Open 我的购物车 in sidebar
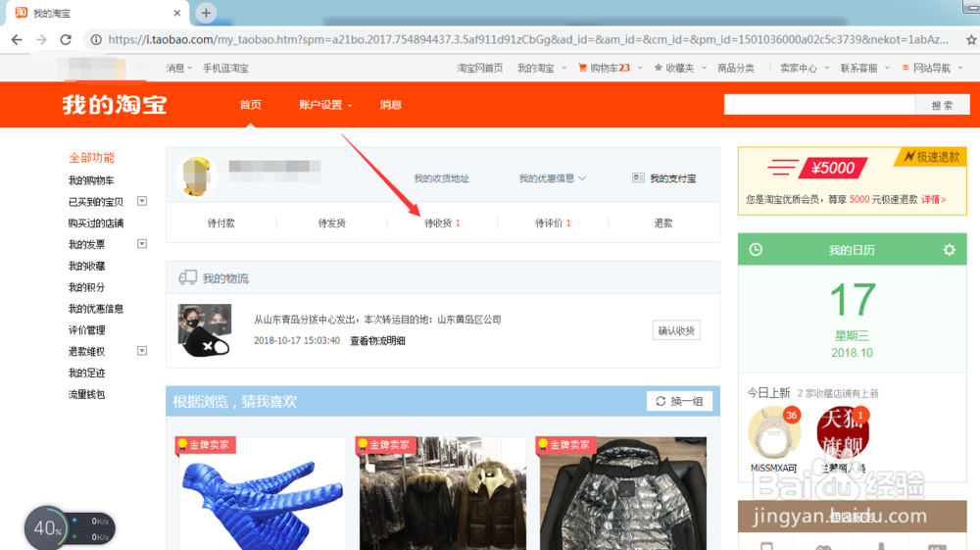 [x=91, y=180]
